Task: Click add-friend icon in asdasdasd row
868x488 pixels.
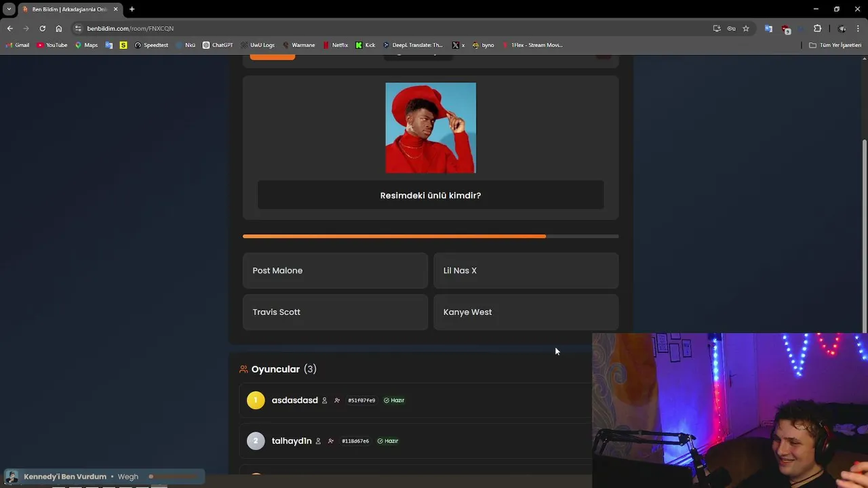Action: click(x=337, y=401)
